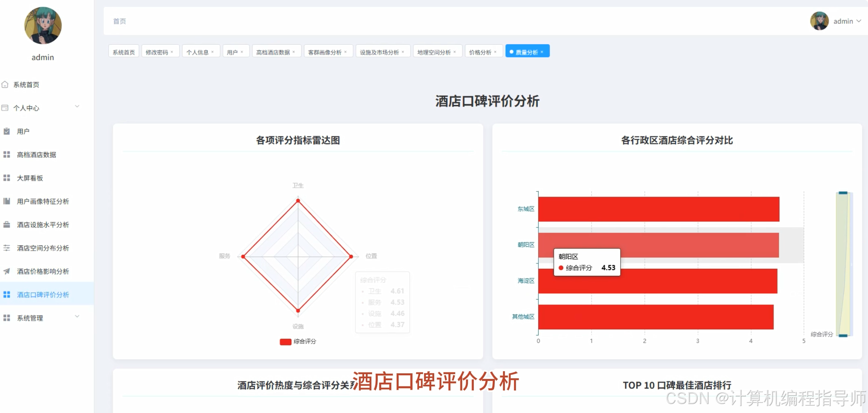Select the 用户 sidebar icon
Screen dimensions: 868x413
pyautogui.click(x=6, y=131)
